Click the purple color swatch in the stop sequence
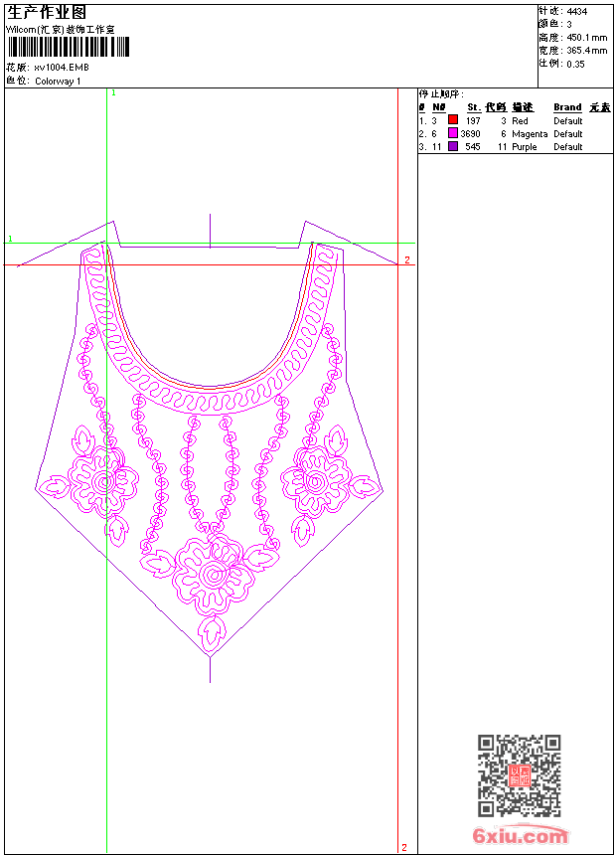The image size is (616, 855). click(452, 146)
